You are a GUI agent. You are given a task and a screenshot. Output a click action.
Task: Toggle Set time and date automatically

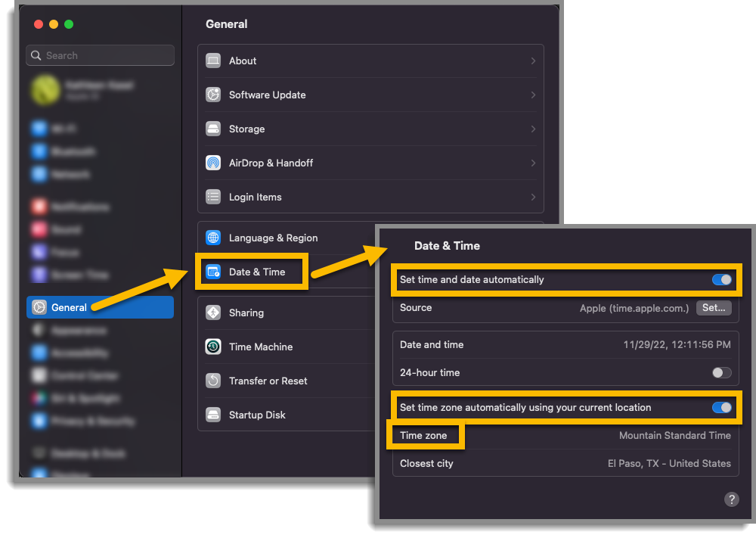[x=721, y=280]
